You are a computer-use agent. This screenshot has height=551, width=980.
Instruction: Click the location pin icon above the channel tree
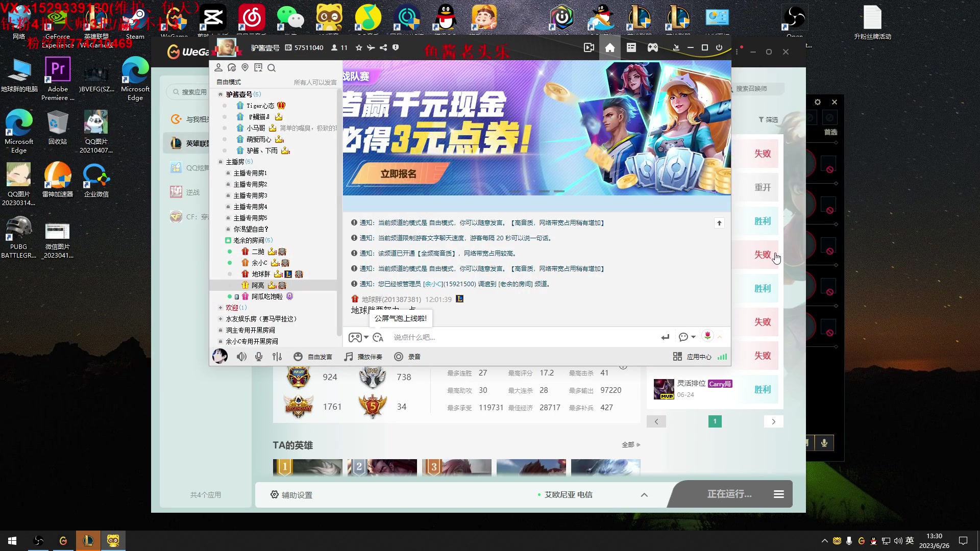tap(245, 68)
